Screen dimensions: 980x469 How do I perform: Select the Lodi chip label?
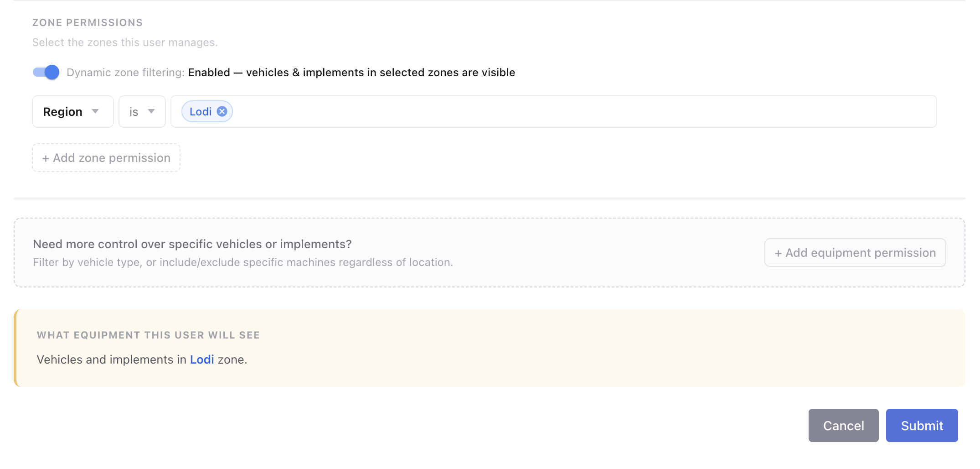click(201, 111)
